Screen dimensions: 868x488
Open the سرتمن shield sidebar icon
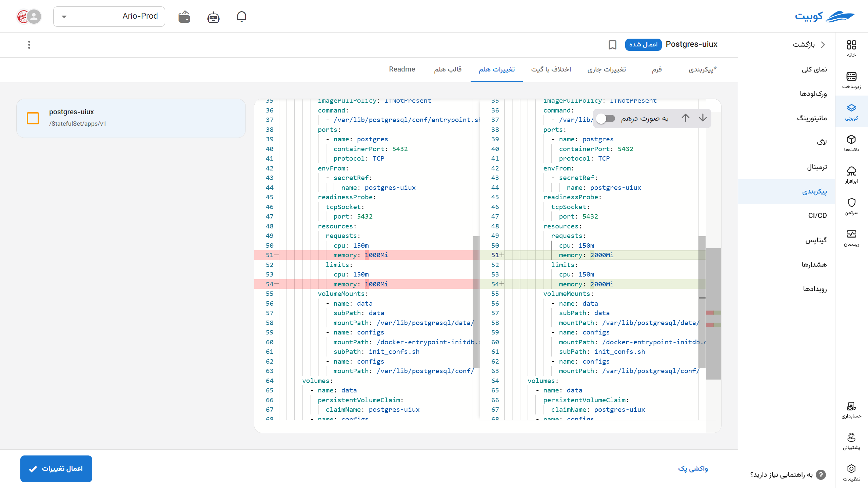[851, 206]
